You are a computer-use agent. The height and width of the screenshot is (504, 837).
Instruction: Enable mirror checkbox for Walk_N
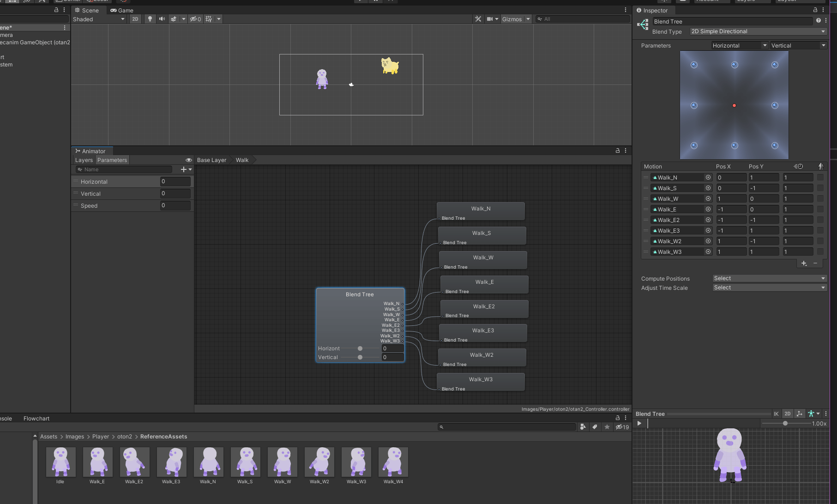tap(820, 177)
